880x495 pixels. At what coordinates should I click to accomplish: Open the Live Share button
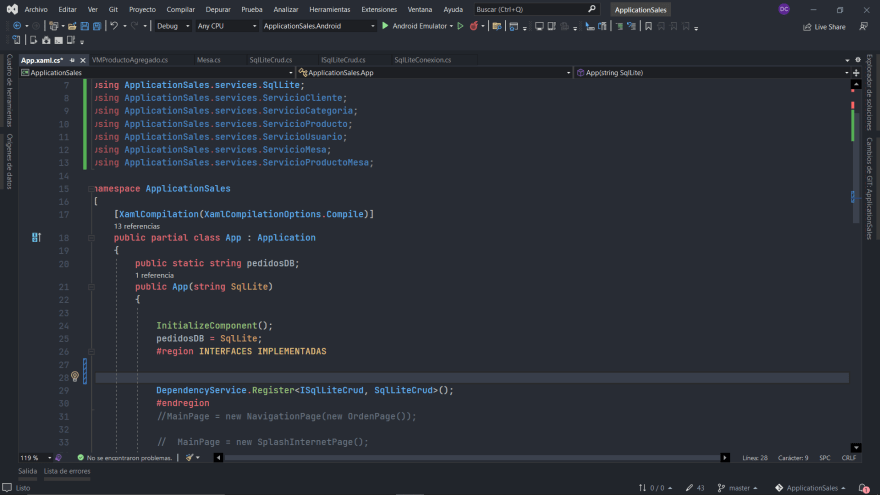click(824, 26)
